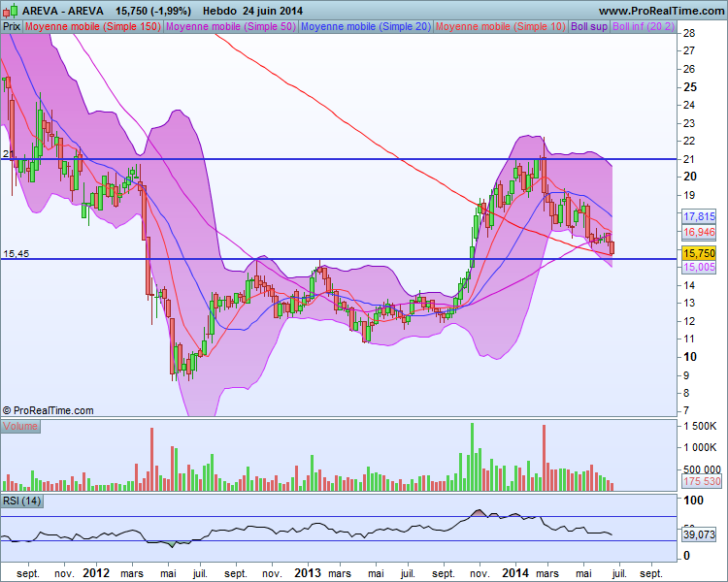Click the Boll inf (20 2) legend label
Image resolution: width=728 pixels, height=582 pixels.
point(643,26)
